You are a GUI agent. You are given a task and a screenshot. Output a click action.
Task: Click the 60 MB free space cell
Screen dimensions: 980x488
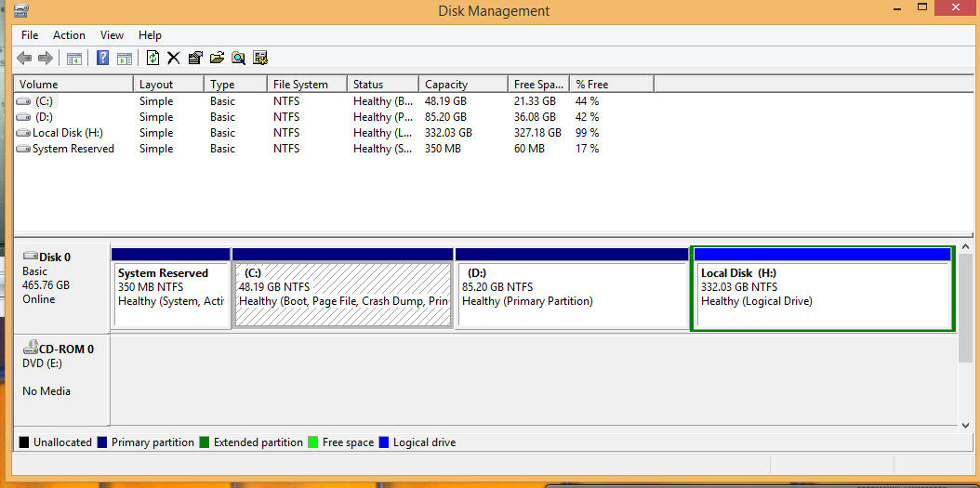coord(529,149)
